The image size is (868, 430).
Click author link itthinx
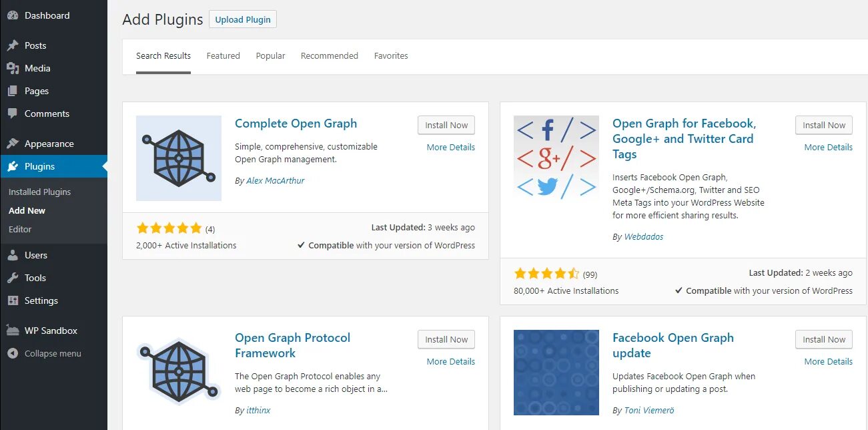pos(258,410)
